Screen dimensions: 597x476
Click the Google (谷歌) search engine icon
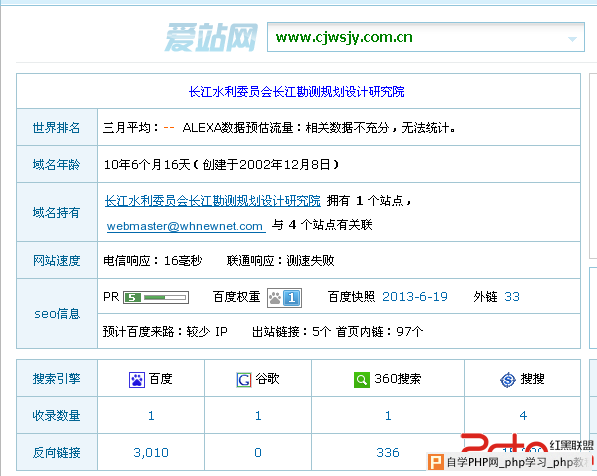(x=244, y=380)
